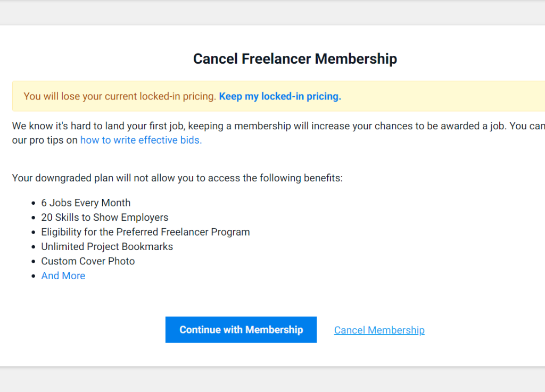Click the Unlimited Project Bookmarks benefit
This screenshot has height=392, width=545.
click(107, 246)
